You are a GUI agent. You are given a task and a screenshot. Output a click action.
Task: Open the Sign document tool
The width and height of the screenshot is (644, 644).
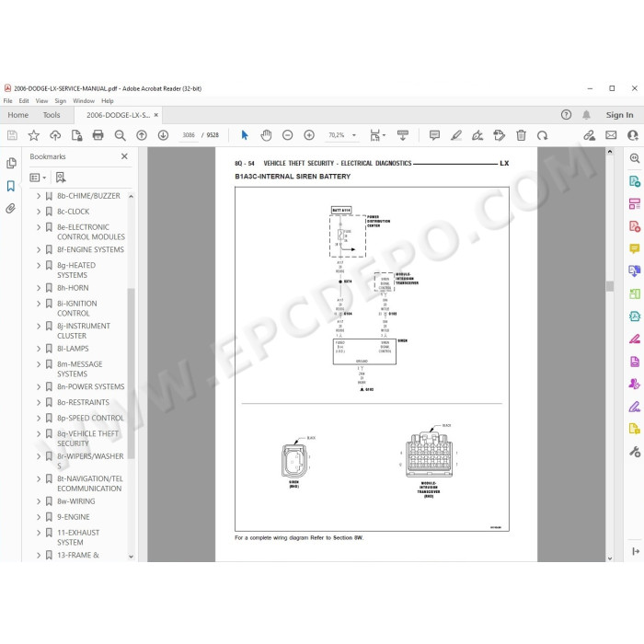pyautogui.click(x=477, y=135)
